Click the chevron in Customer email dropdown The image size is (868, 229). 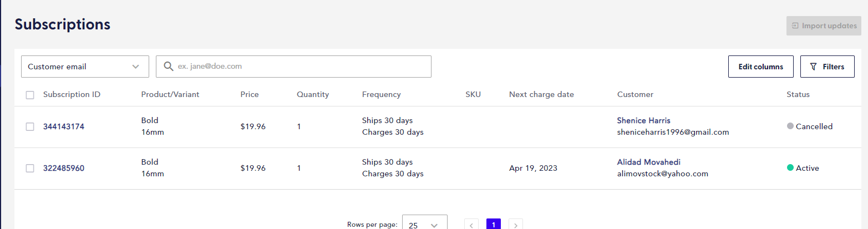tap(136, 67)
